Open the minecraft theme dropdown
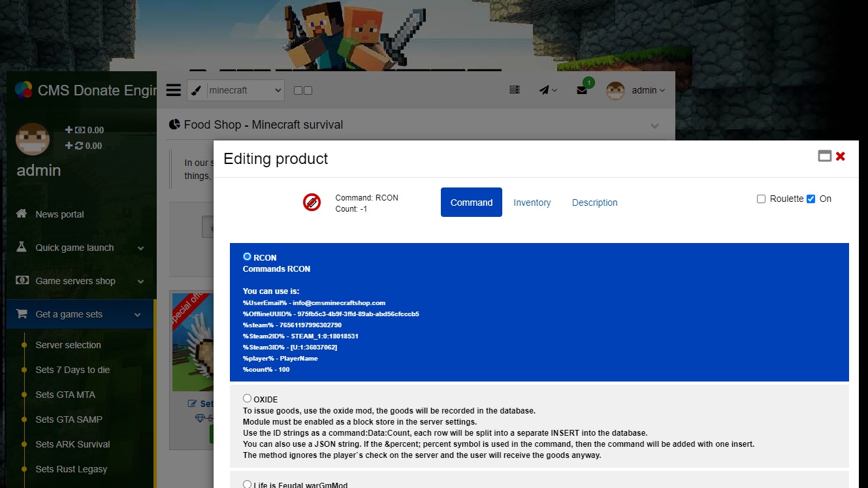This screenshot has width=868, height=488. (x=236, y=90)
